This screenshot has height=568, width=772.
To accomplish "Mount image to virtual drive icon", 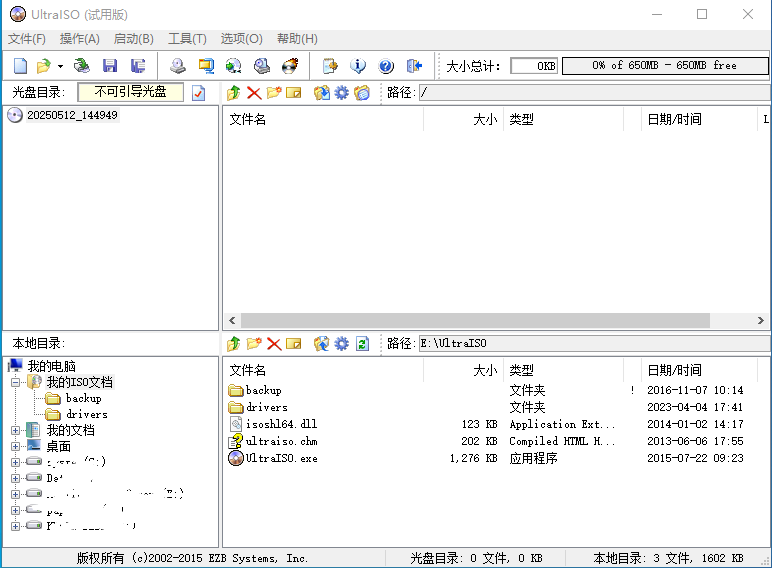I will click(261, 65).
